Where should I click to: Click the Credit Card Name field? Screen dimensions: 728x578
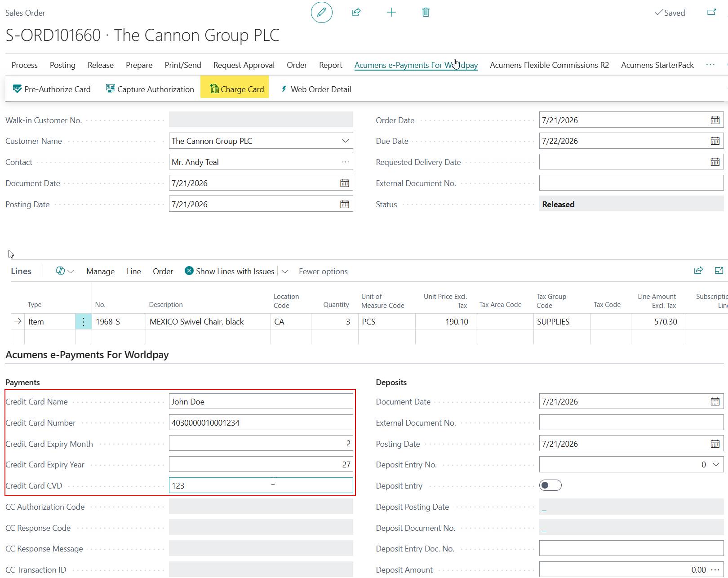pyautogui.click(x=261, y=402)
